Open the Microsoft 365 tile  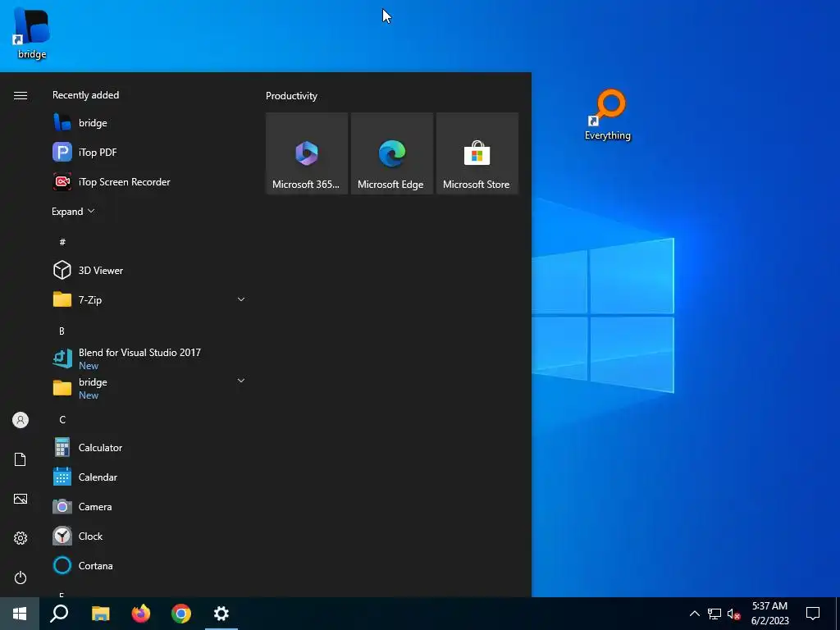coord(307,153)
